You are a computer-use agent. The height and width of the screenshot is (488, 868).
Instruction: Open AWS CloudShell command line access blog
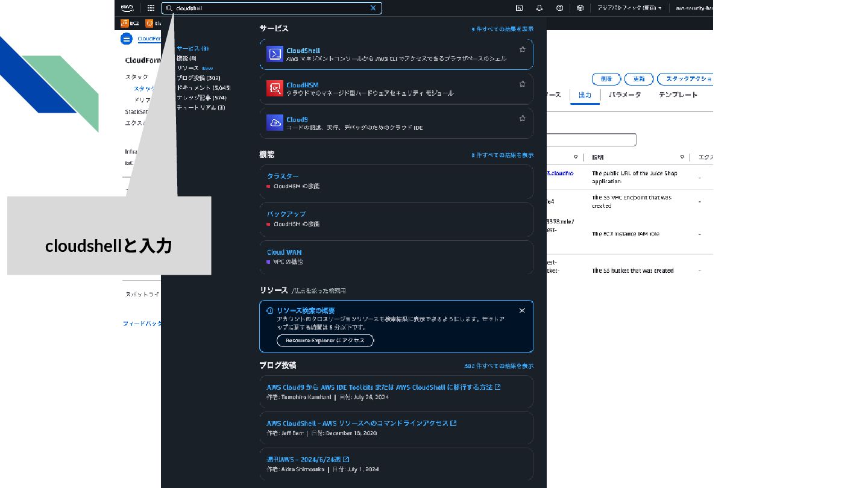362,424
